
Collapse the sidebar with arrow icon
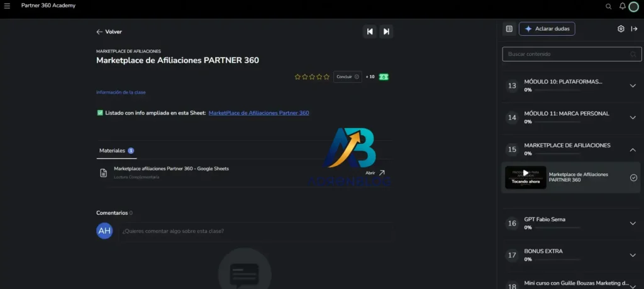point(634,29)
